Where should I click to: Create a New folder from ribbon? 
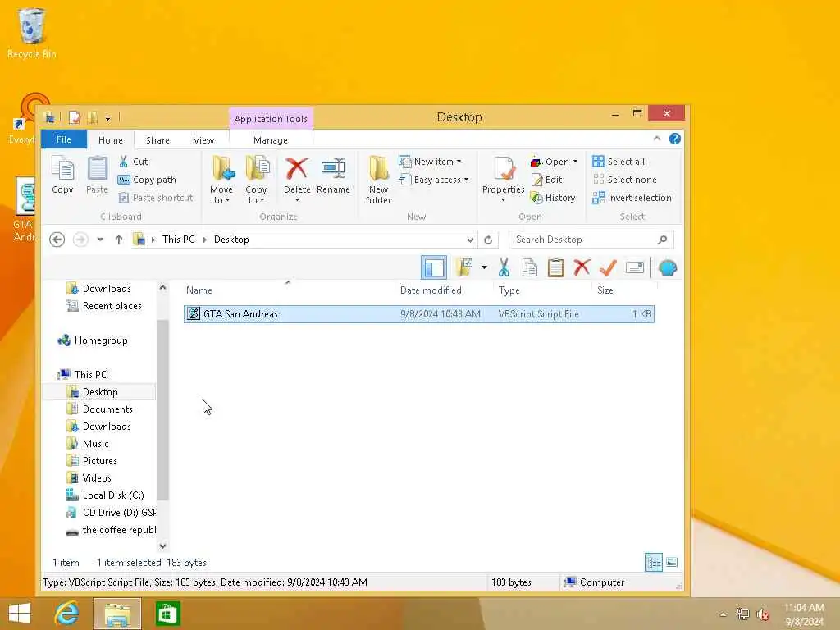[379, 180]
